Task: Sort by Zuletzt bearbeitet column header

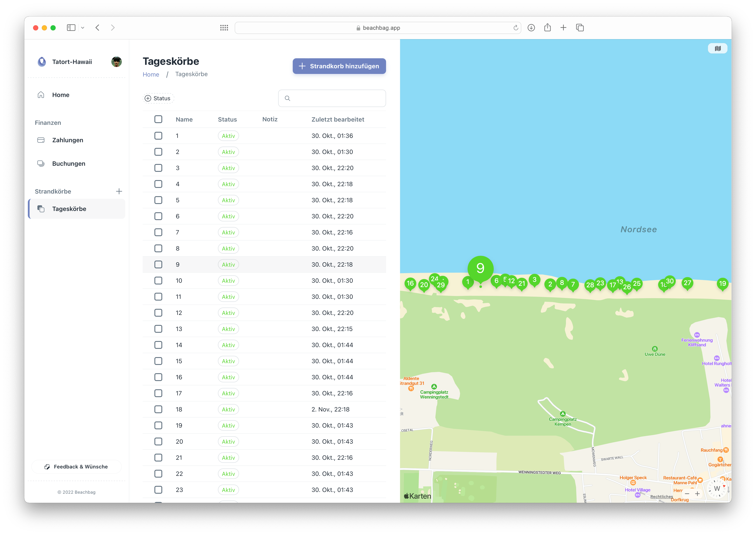Action: click(338, 119)
